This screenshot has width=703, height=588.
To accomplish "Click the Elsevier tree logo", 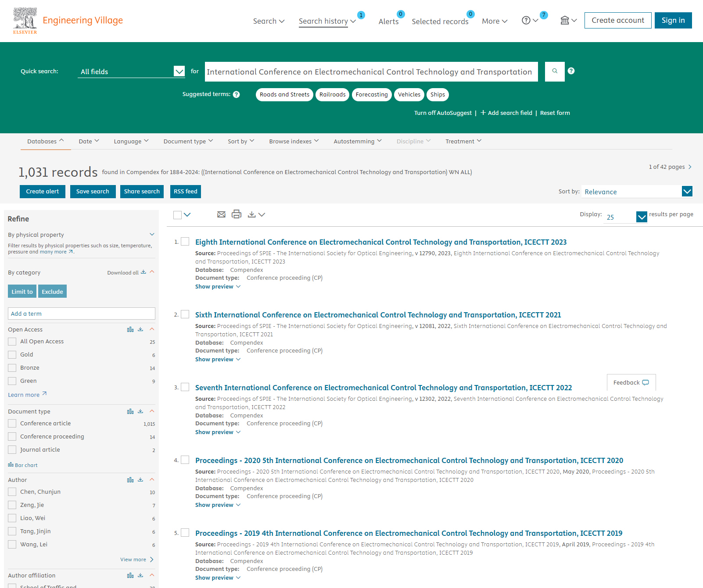I will click(25, 21).
